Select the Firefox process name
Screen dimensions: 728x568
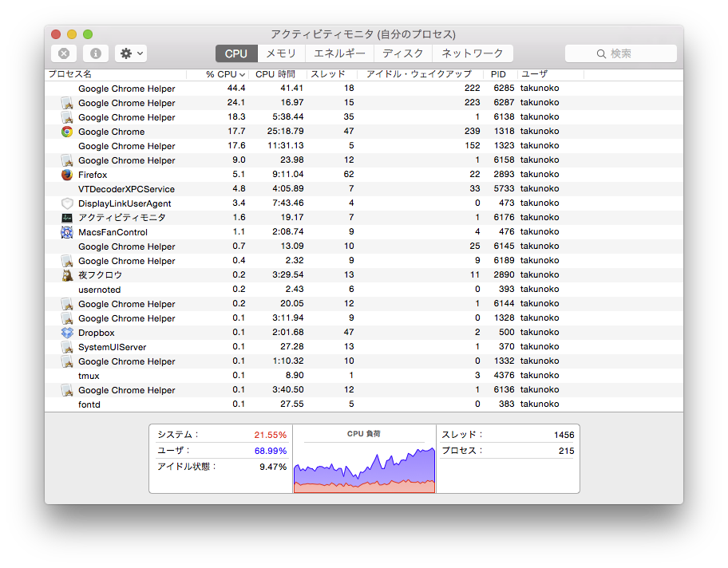point(93,175)
